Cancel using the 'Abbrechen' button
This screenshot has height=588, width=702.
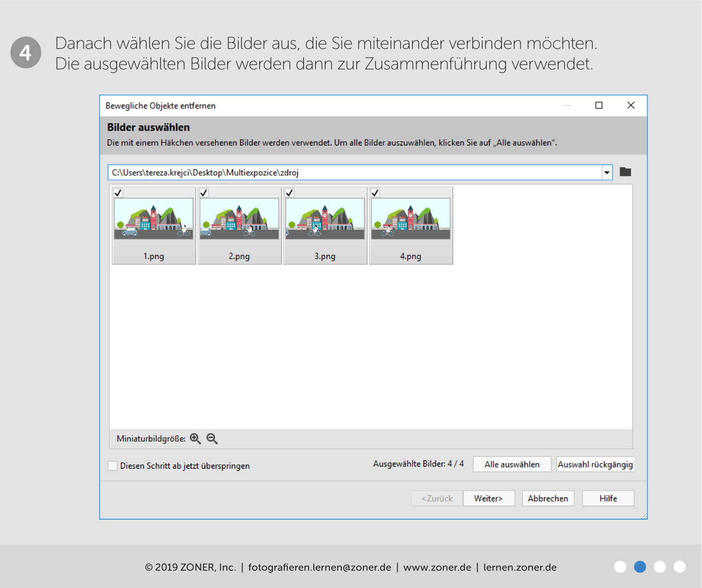pyautogui.click(x=548, y=499)
